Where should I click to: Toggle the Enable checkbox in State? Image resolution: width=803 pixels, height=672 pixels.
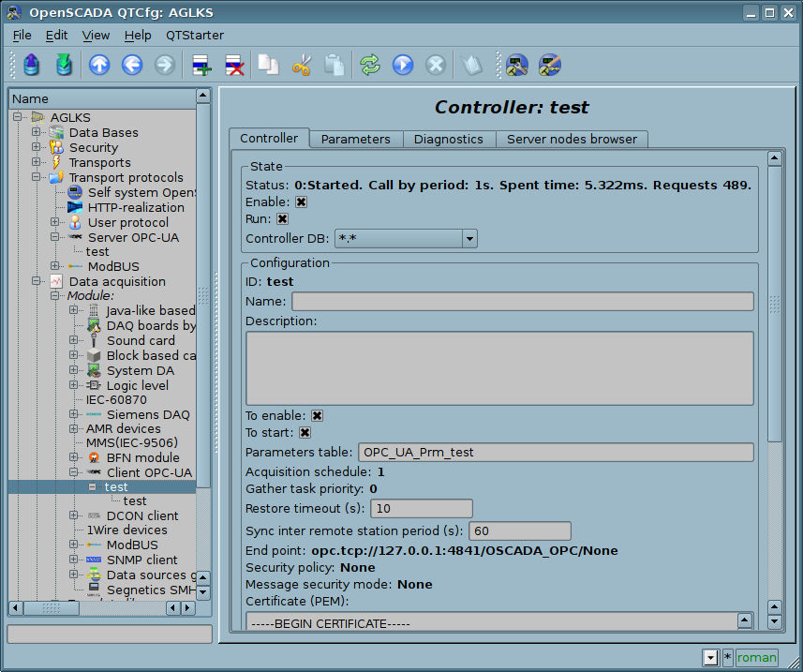point(302,202)
